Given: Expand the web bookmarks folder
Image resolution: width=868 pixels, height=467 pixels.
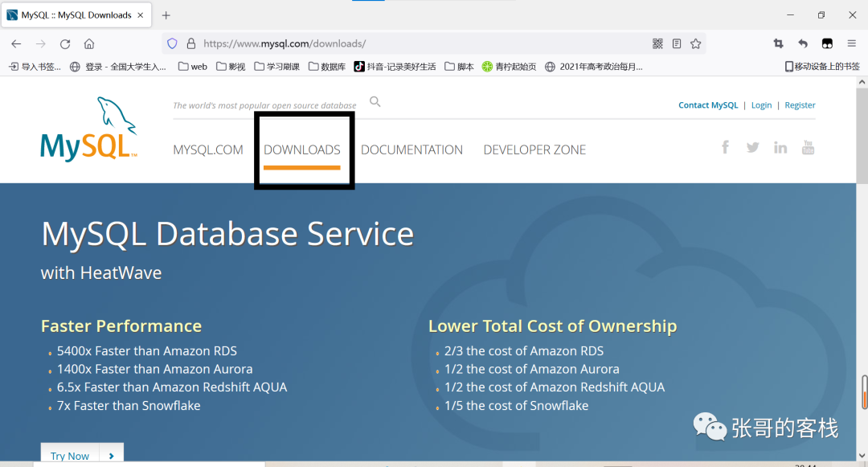Looking at the screenshot, I should coord(192,67).
